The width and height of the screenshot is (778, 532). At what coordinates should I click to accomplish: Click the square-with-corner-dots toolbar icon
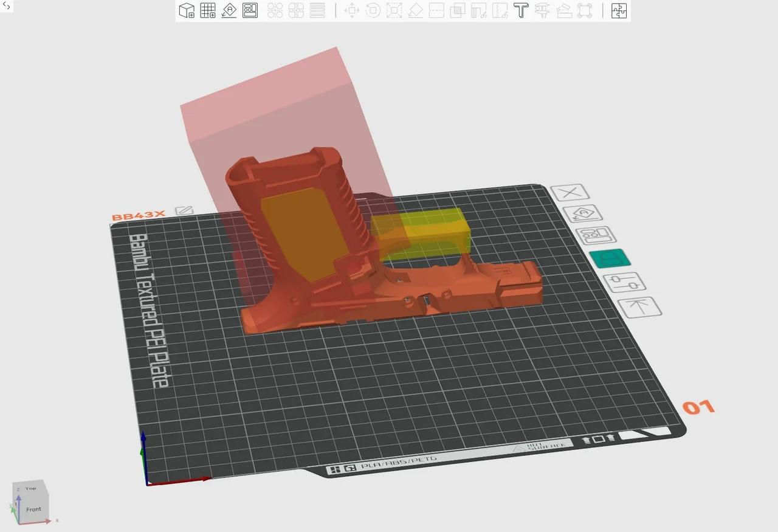point(585,10)
